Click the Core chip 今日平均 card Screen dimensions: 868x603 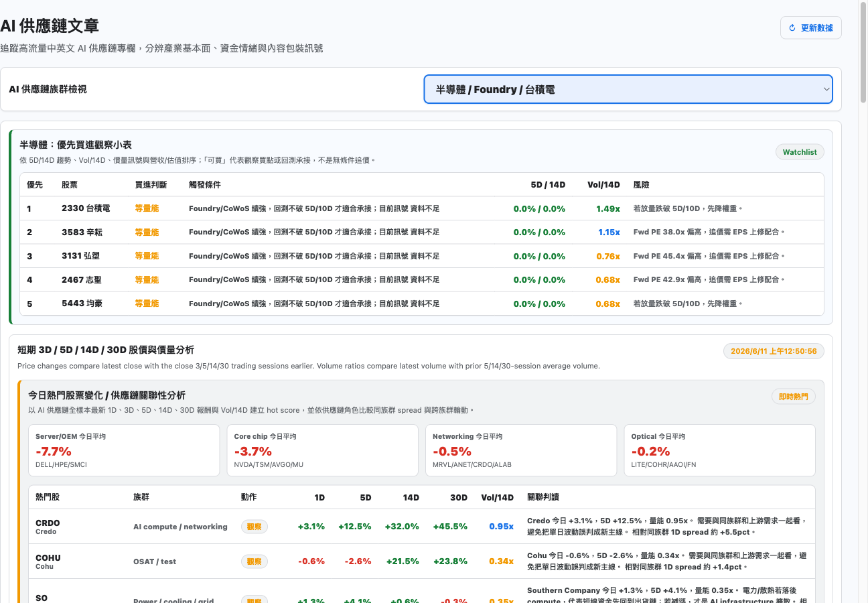(x=322, y=450)
